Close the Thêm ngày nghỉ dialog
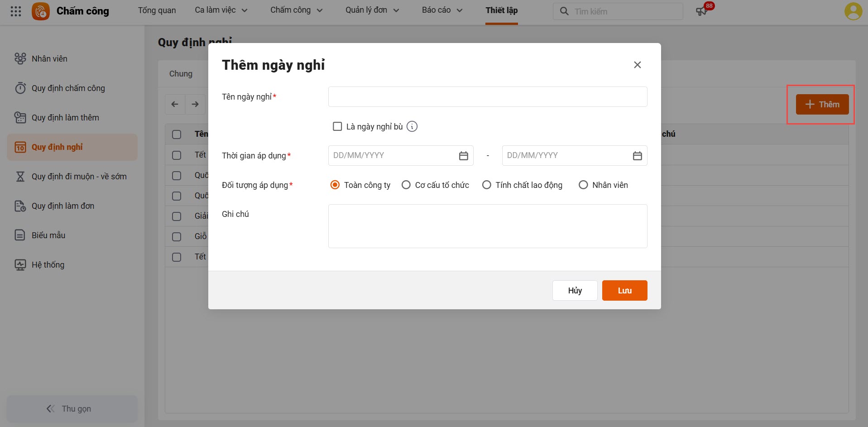This screenshot has height=427, width=868. [637, 65]
